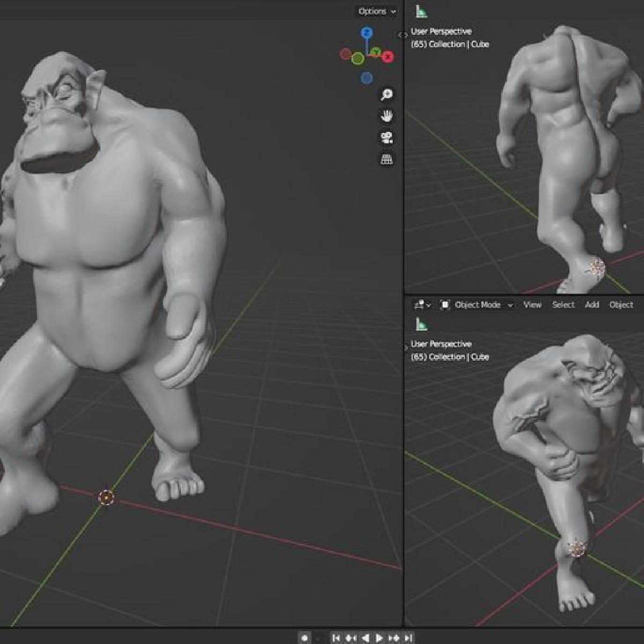Viewport: 644px width, 644px height.
Task: Click the render region icon below the camera icon
Action: pos(385,158)
